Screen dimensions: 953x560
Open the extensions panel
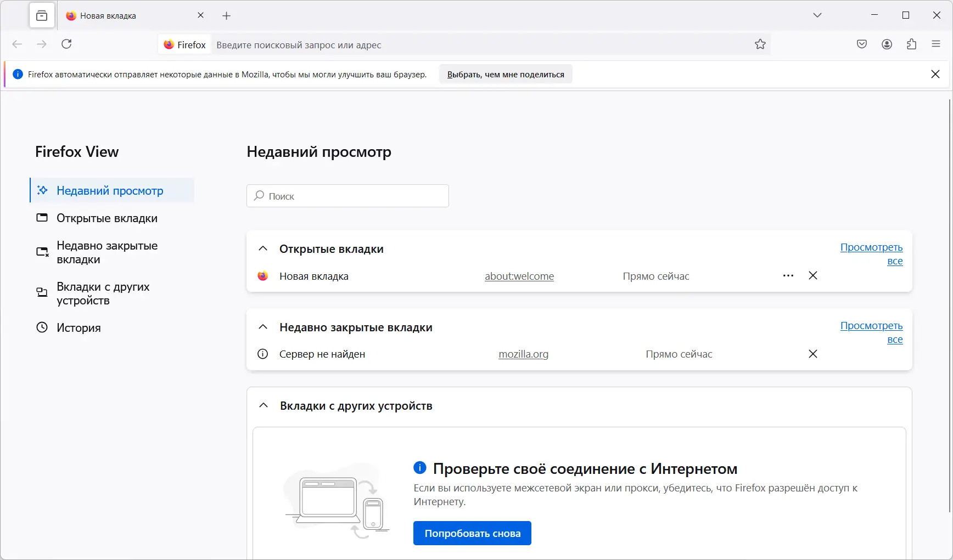[912, 44]
